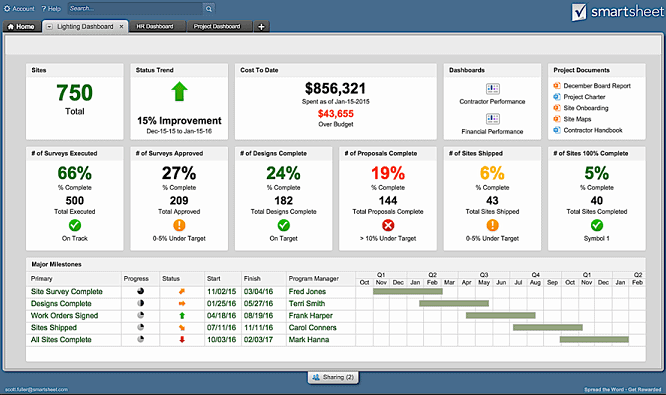Open the Financial Performance dashboard icon
The width and height of the screenshot is (666, 395).
tap(493, 118)
